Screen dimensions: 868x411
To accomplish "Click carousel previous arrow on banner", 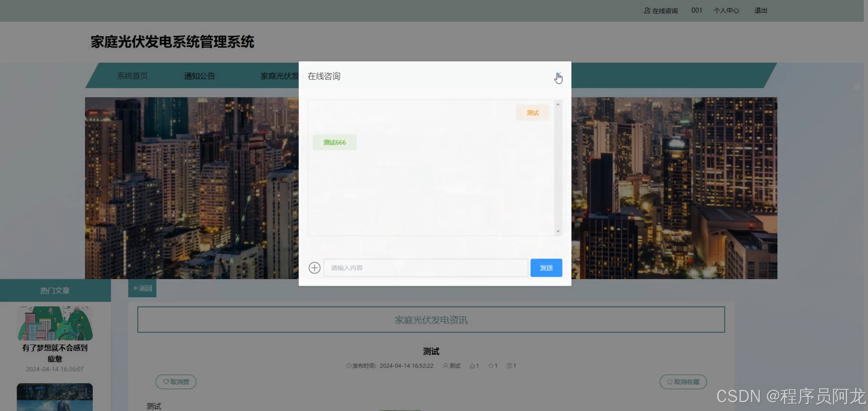I will (x=100, y=188).
